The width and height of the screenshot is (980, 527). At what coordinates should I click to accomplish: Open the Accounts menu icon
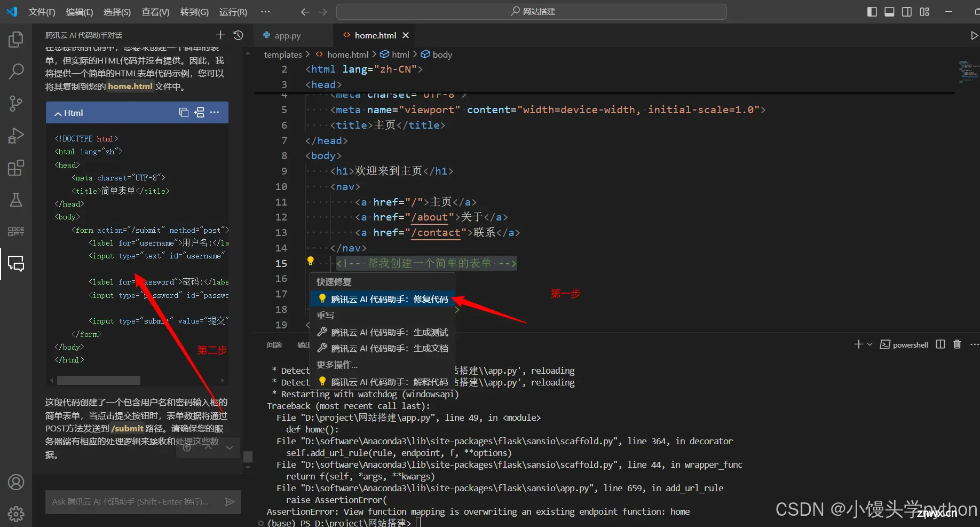tap(16, 482)
